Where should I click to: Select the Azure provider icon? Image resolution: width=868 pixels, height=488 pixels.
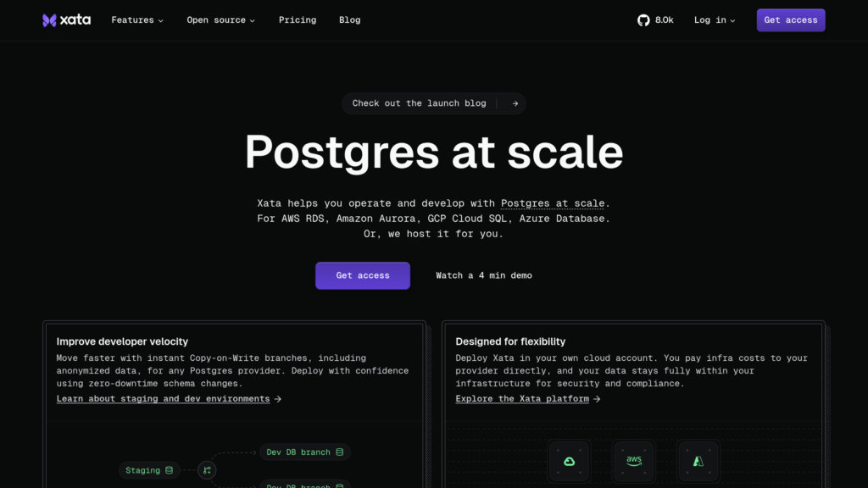coord(698,461)
